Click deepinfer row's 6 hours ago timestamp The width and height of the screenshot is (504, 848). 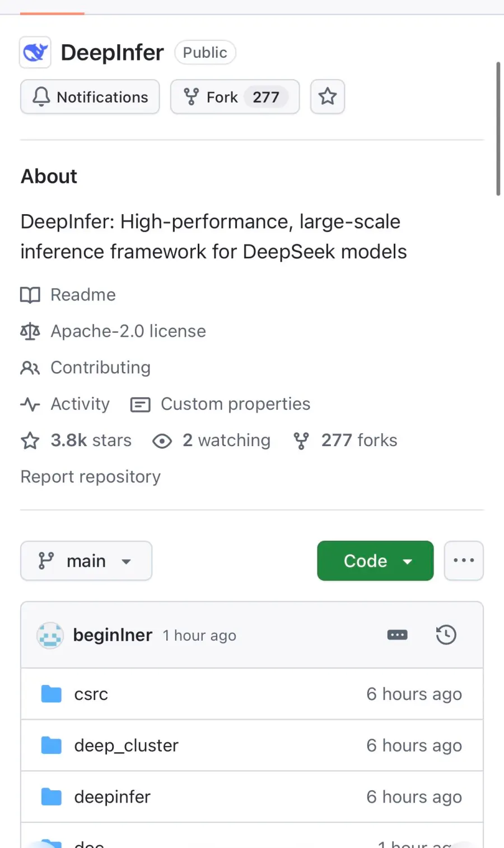[414, 797]
